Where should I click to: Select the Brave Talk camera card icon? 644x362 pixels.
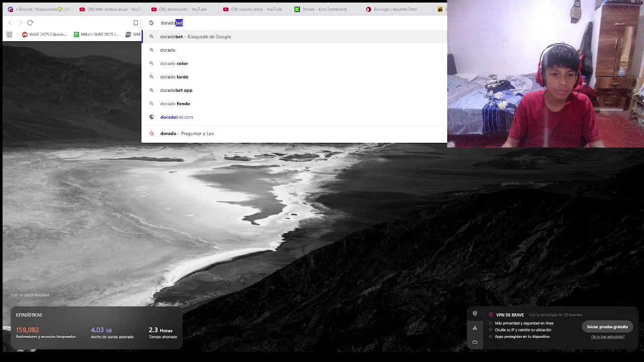click(474, 342)
